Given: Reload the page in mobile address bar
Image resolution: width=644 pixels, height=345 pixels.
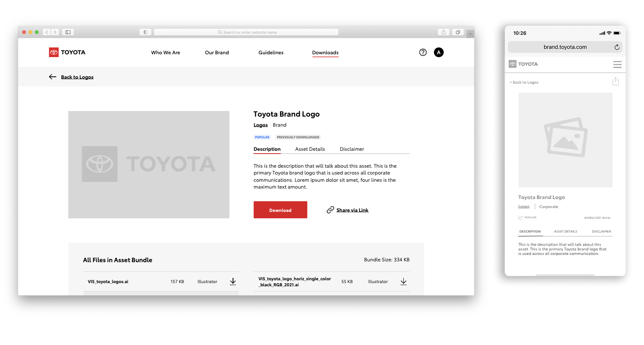Looking at the screenshot, I should (617, 47).
